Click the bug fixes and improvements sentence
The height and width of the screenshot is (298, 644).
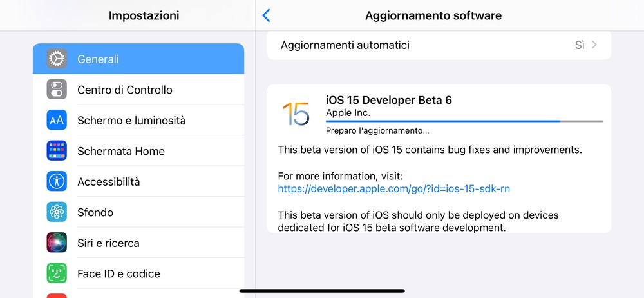tap(430, 150)
